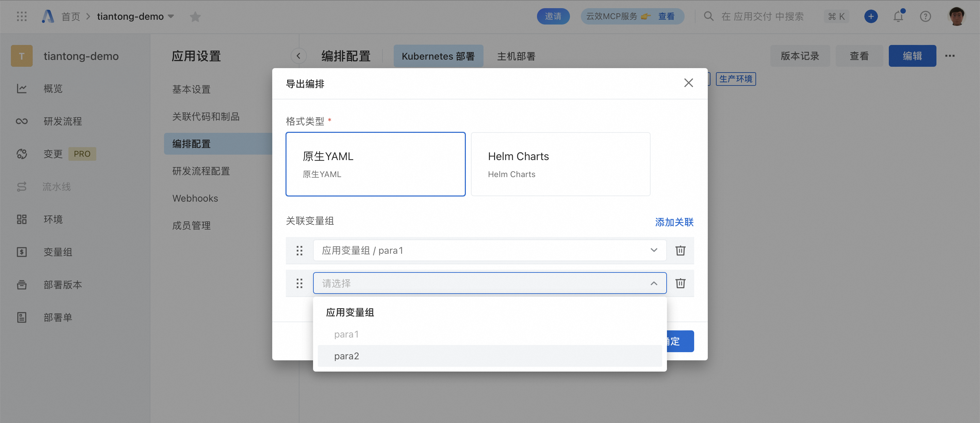This screenshot has width=980, height=423.
Task: Open tiantong-demo project switcher dropdown
Action: pyautogui.click(x=171, y=16)
